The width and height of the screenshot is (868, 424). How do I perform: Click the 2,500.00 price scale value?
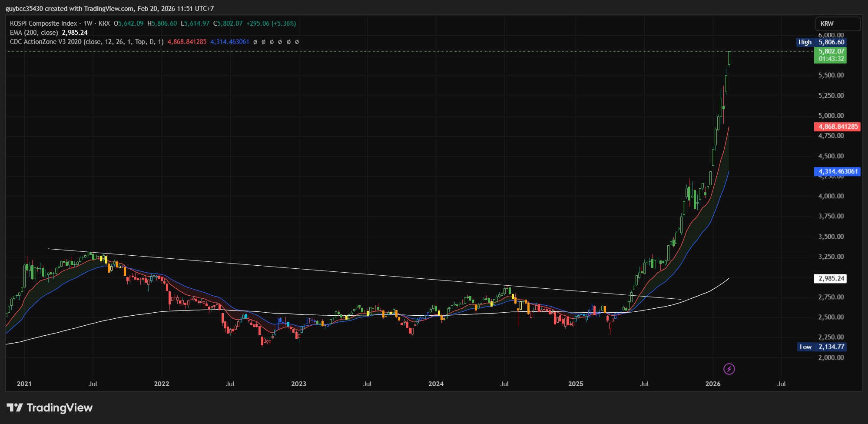(x=831, y=317)
